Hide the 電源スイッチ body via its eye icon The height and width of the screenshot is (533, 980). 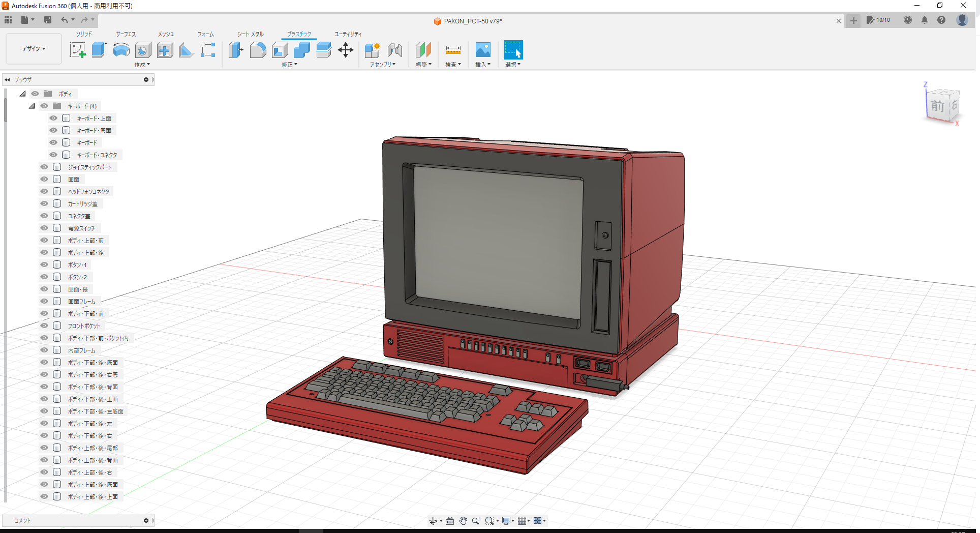pos(44,228)
